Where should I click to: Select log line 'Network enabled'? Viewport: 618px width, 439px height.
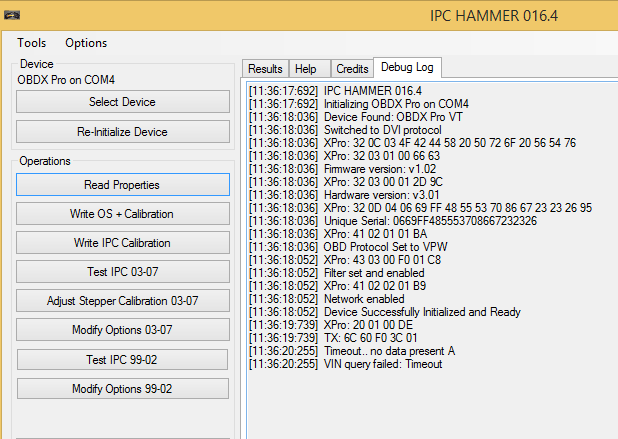pos(327,299)
